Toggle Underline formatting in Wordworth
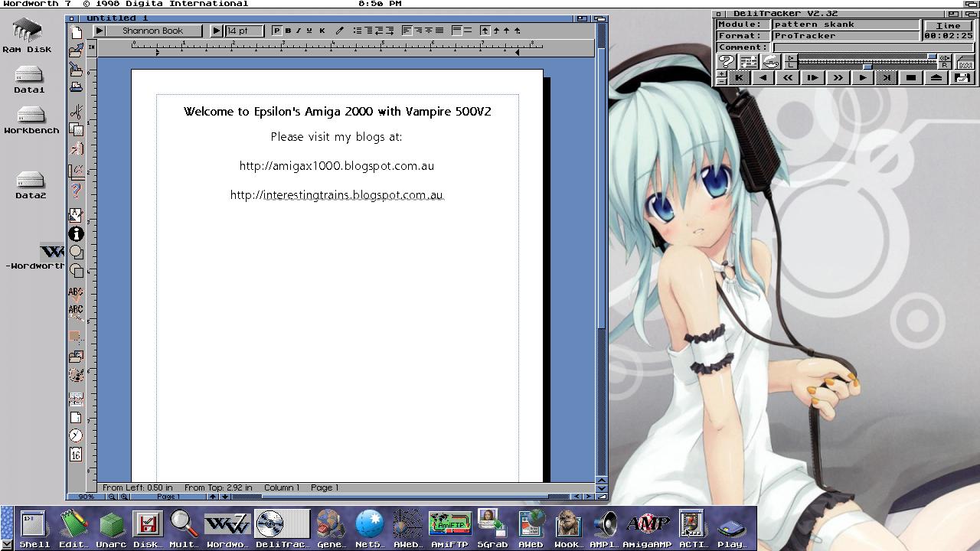Screen dimensions: 980x551 [309, 31]
